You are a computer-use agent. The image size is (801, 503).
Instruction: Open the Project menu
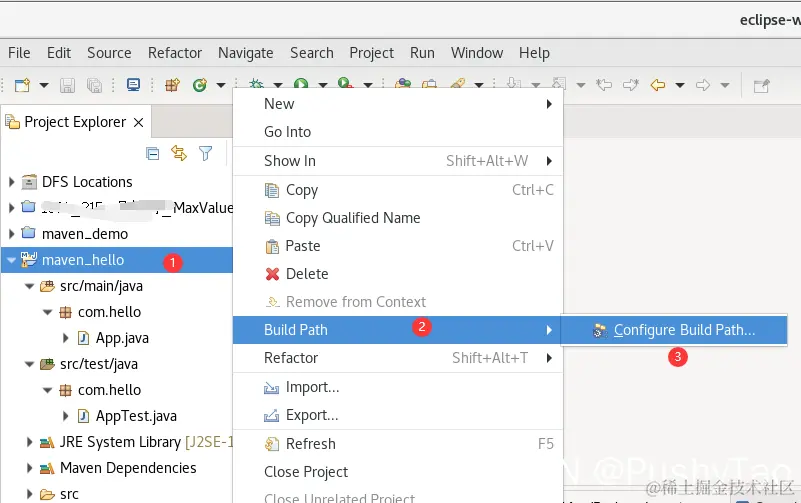pyautogui.click(x=371, y=53)
